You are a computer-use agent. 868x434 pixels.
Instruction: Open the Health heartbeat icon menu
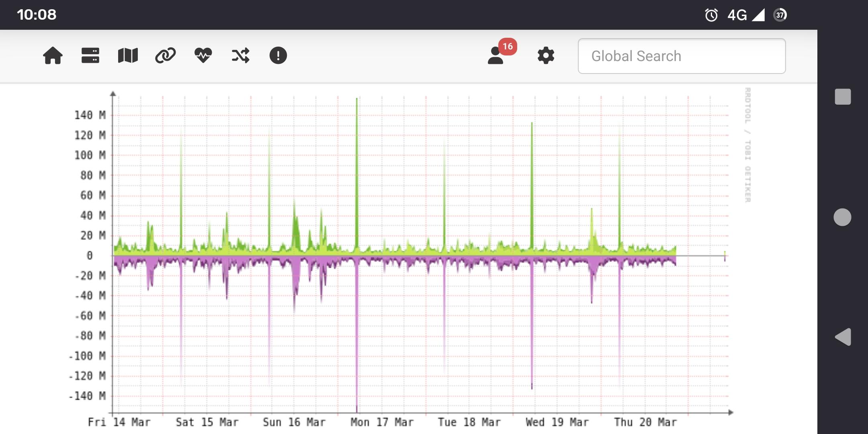(x=203, y=55)
